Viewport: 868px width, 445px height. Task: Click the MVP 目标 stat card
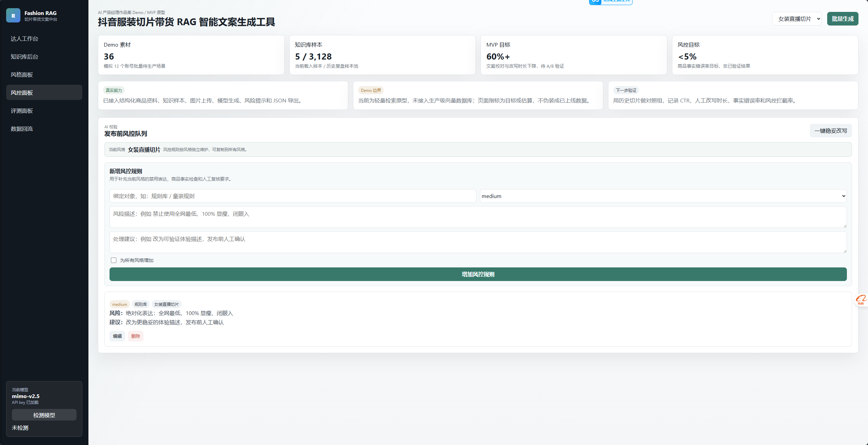(x=574, y=55)
